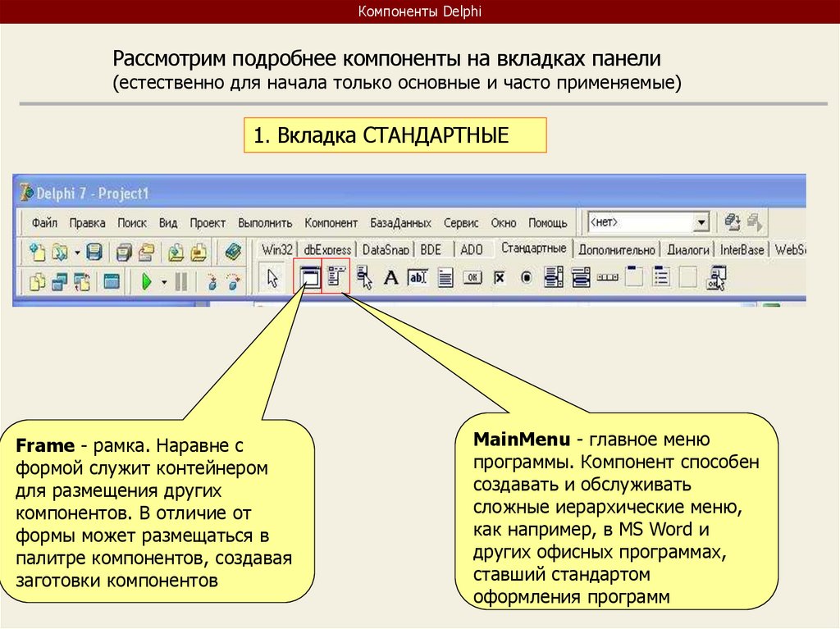
Task: Click the New Form icon
Action: 112,281
